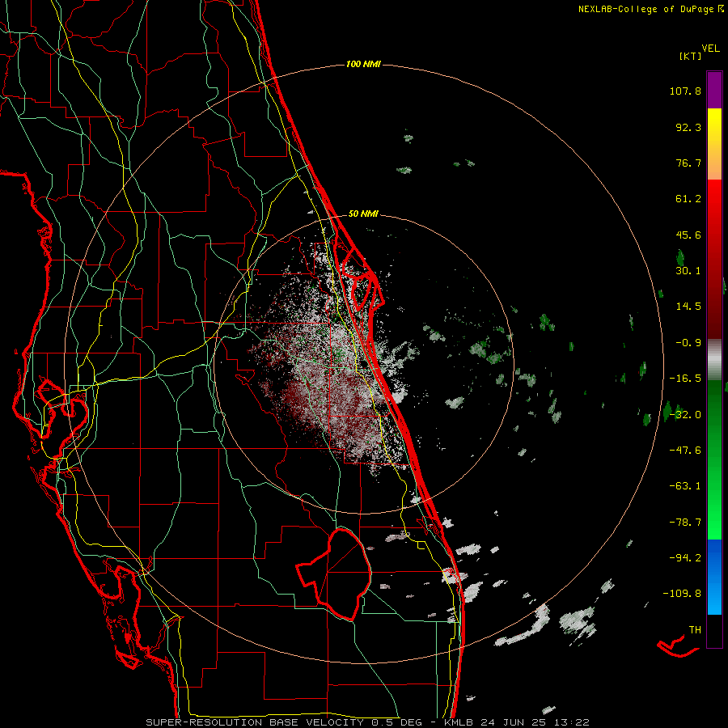Click the -47.6 velocity scale value
Viewport: 728px width, 728px height.
685,451
